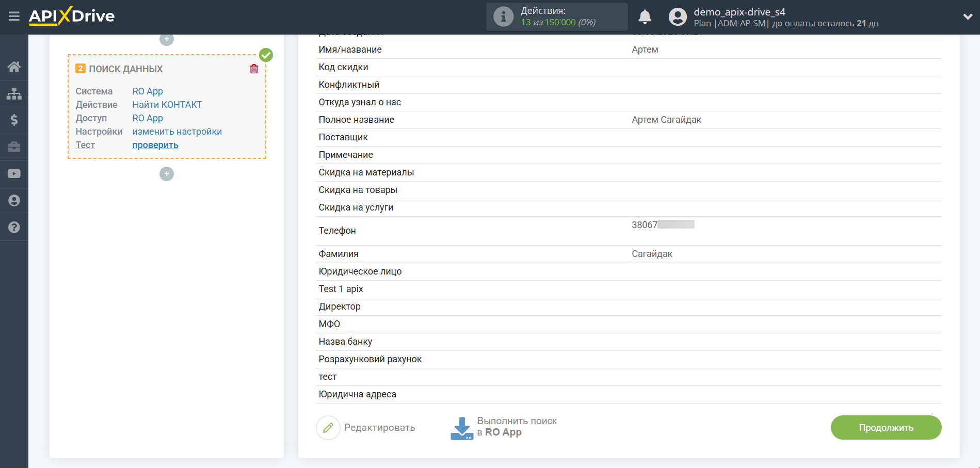This screenshot has width=980, height=468.
Task: Click the Редактировать button
Action: click(x=367, y=427)
